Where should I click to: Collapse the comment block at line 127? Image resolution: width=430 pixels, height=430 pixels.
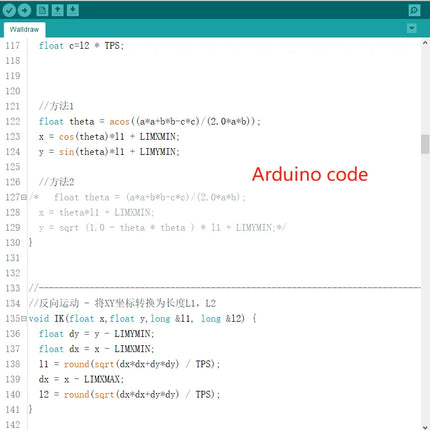click(x=24, y=197)
